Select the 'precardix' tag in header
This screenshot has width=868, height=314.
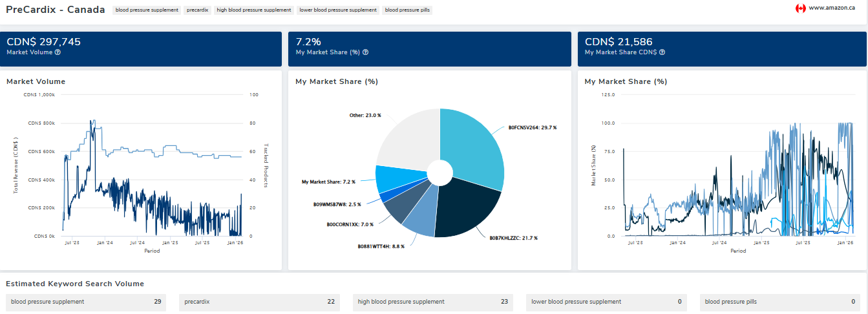197,10
